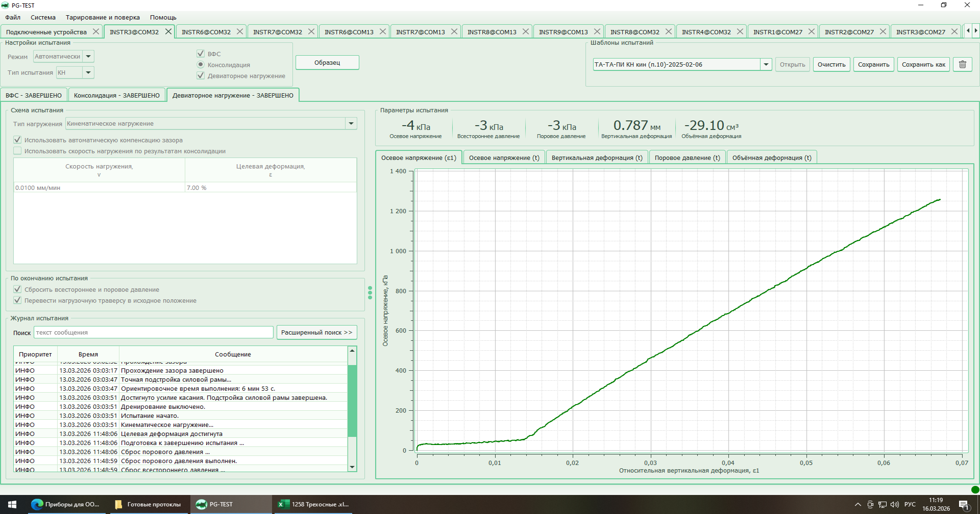Show next device tabs with right arrow

pyautogui.click(x=976, y=30)
